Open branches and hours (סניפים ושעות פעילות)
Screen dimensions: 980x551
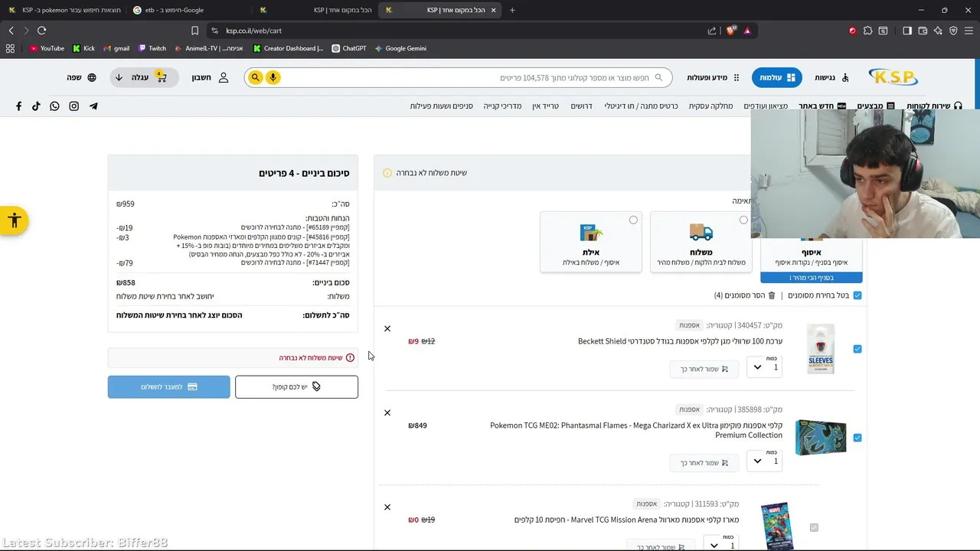[441, 106]
